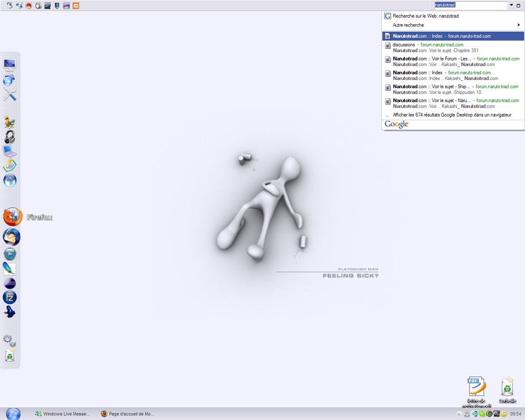This screenshot has width=525, height=420.
Task: Open the highlighted Narutotrad.com :: Index result
Action: pyautogui.click(x=453, y=36)
